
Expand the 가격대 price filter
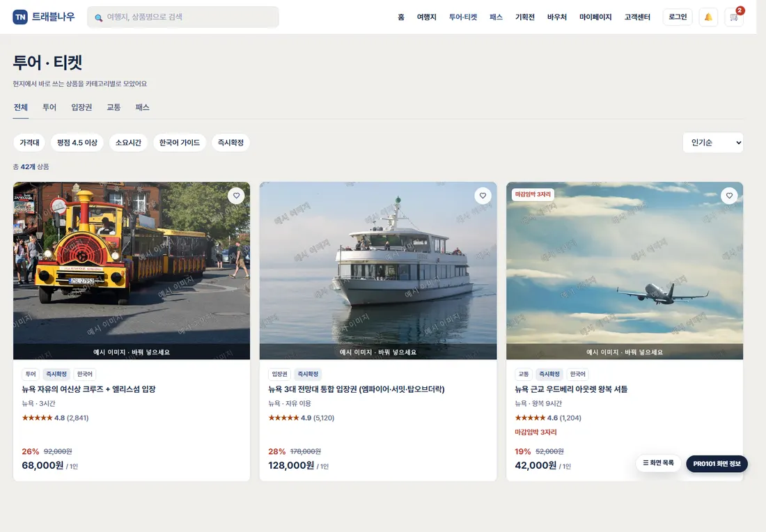[29, 143]
